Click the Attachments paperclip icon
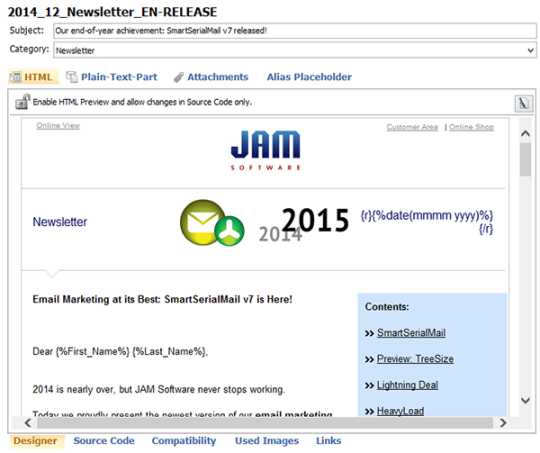Image resolution: width=540 pixels, height=453 pixels. pos(178,77)
